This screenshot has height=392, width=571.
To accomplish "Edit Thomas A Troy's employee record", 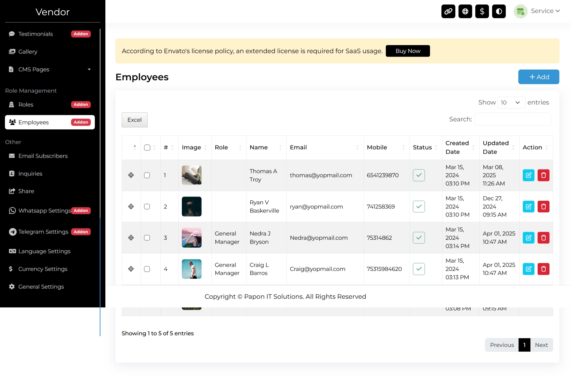I will (x=528, y=175).
